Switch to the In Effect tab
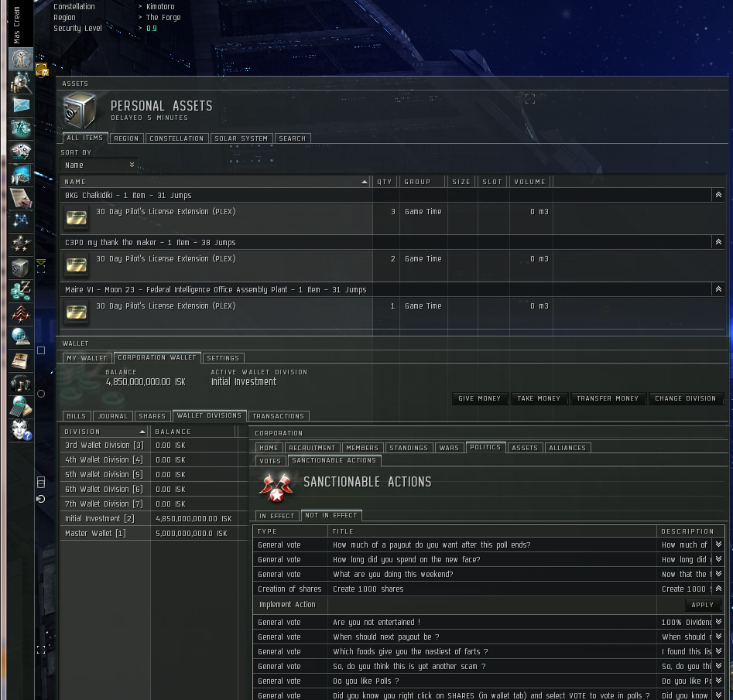The image size is (733, 700). click(x=277, y=516)
